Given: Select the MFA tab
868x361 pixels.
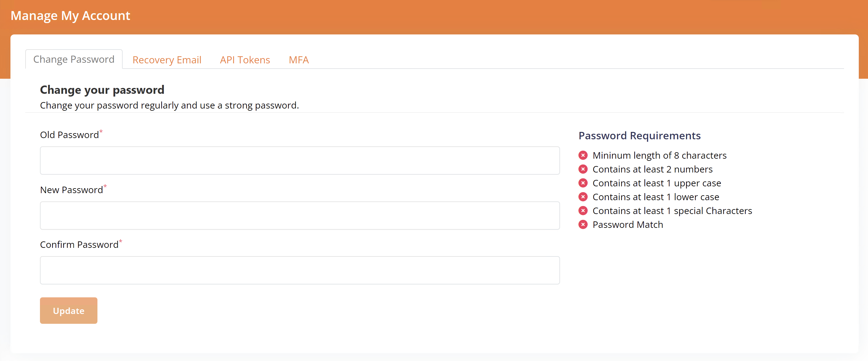Looking at the screenshot, I should pos(298,60).
